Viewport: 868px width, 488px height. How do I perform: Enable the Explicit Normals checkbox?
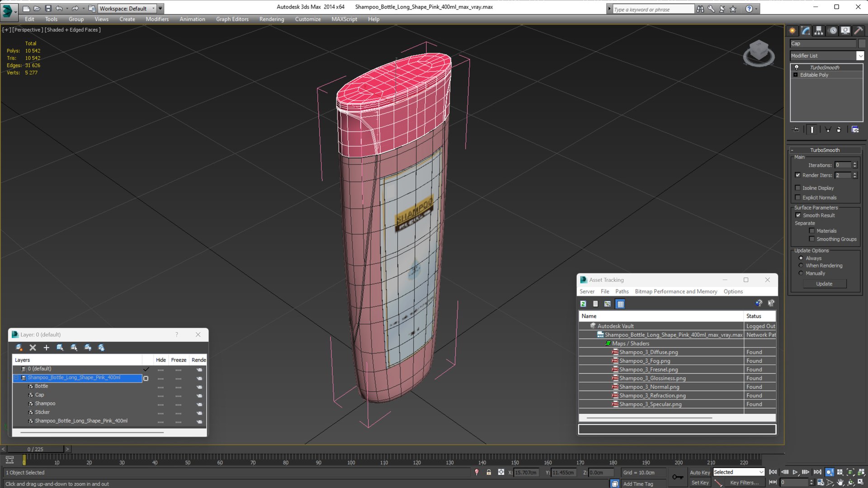pos(798,197)
